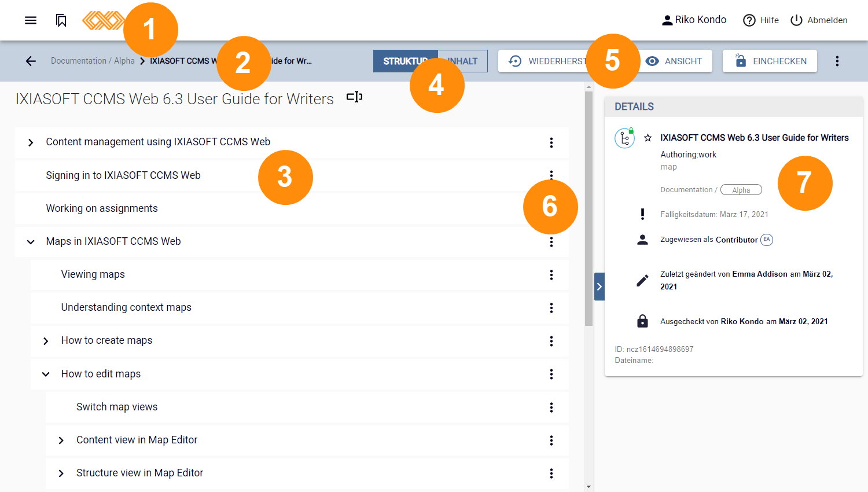Expand How to create maps
The height and width of the screenshot is (492, 868).
(46, 341)
